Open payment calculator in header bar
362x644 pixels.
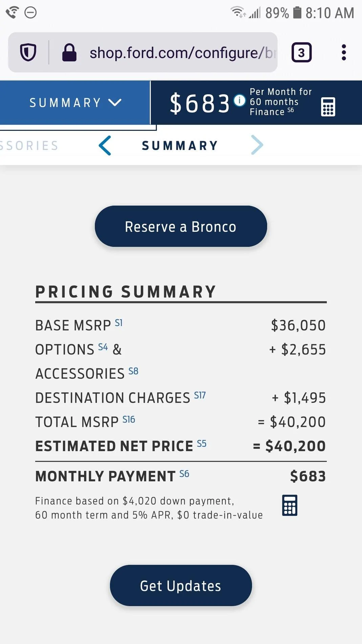[x=328, y=107]
